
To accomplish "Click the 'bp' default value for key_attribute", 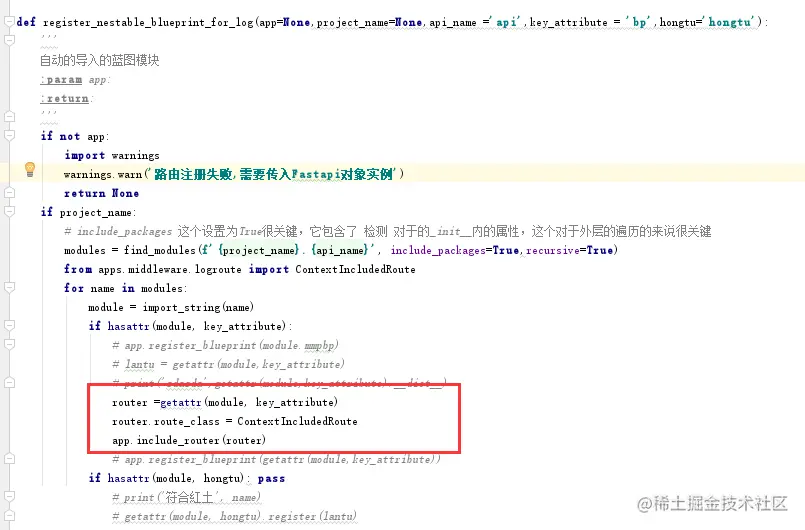I will point(638,22).
